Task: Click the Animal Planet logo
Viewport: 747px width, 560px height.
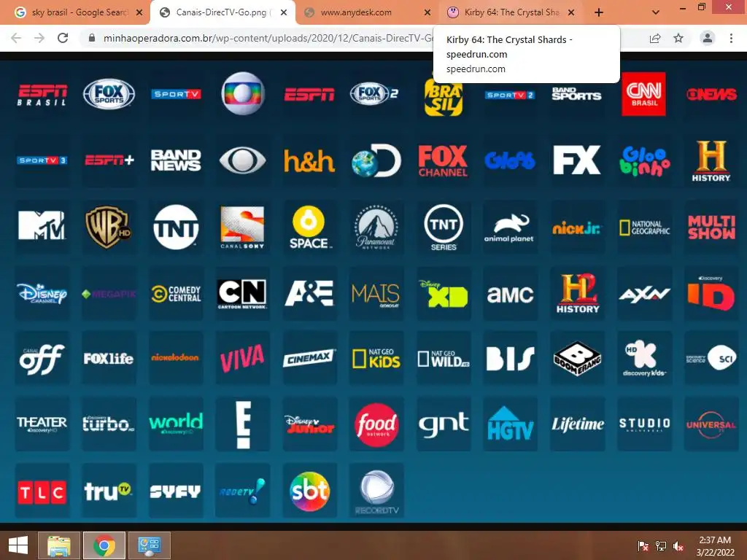Action: pos(508,227)
